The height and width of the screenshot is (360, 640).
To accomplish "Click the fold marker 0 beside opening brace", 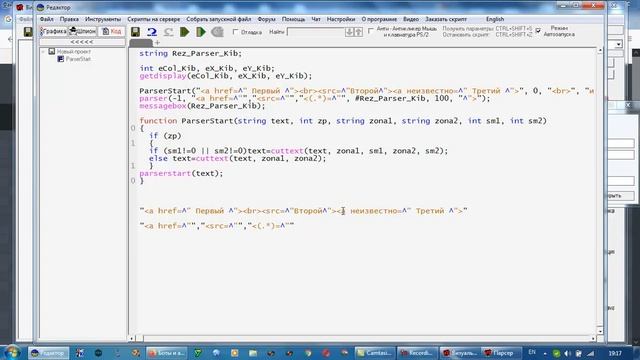I will point(133,128).
